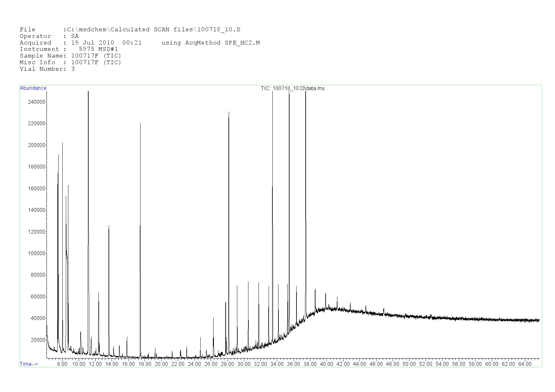
Task: Click the Vial Number 3 line
Action: pyautogui.click(x=47, y=69)
